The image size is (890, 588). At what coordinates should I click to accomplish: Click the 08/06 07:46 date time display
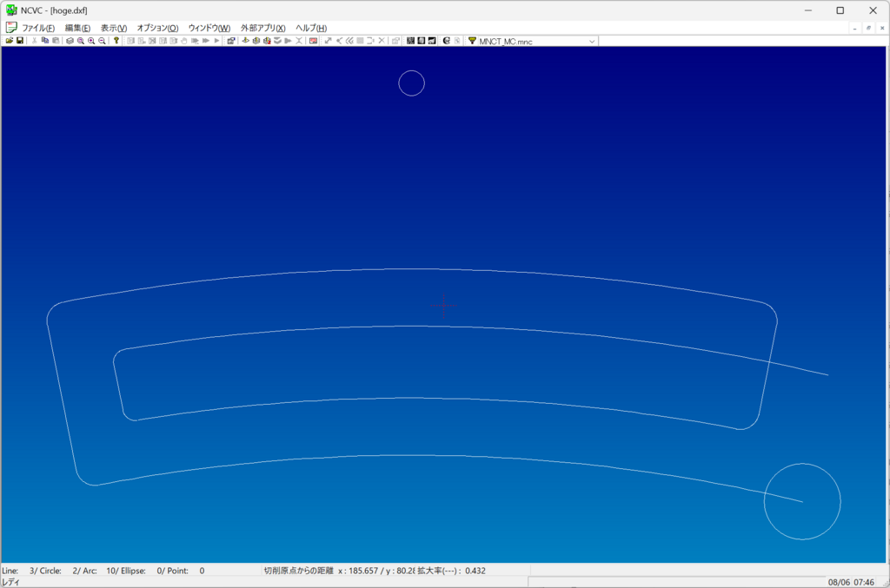(851, 582)
